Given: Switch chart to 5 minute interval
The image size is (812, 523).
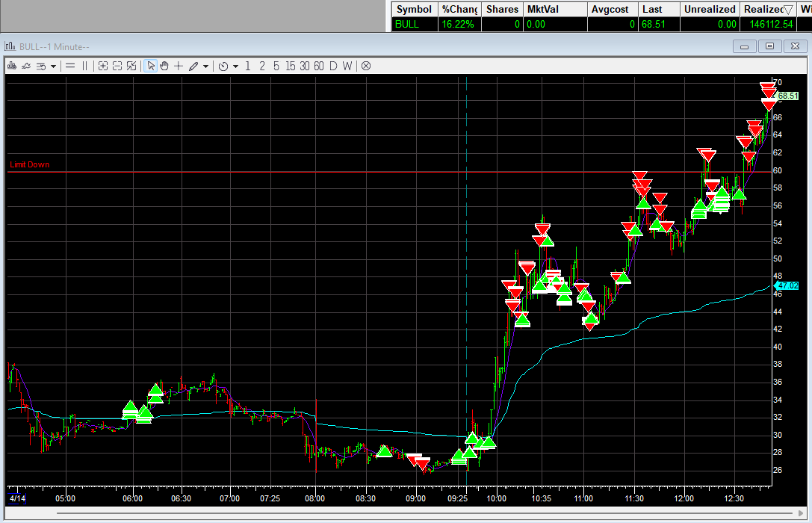Looking at the screenshot, I should coord(276,66).
